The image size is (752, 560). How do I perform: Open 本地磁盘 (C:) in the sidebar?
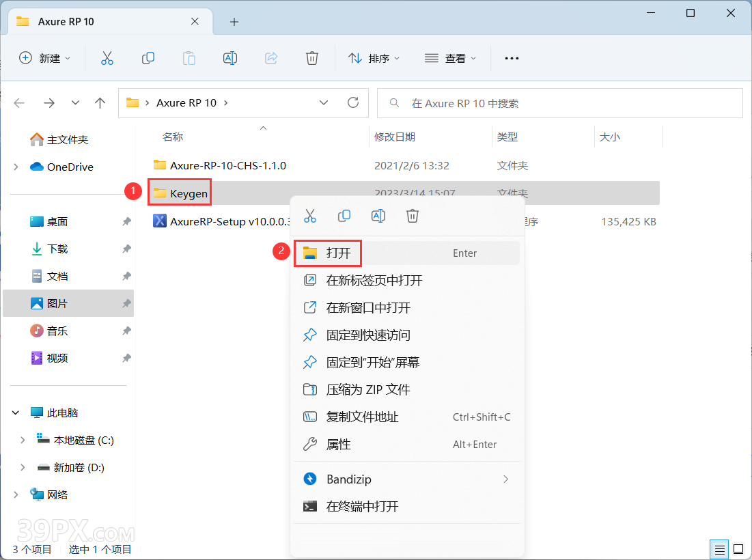click(75, 440)
